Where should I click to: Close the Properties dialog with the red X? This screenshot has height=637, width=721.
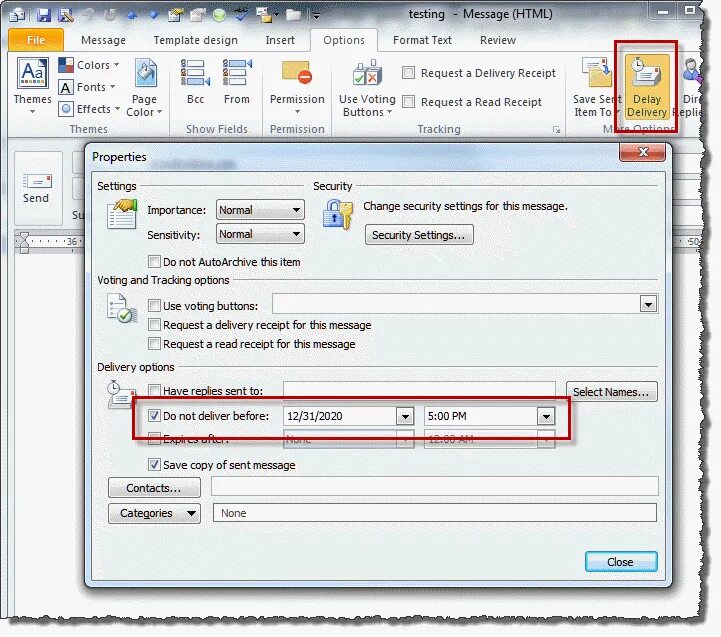642,152
